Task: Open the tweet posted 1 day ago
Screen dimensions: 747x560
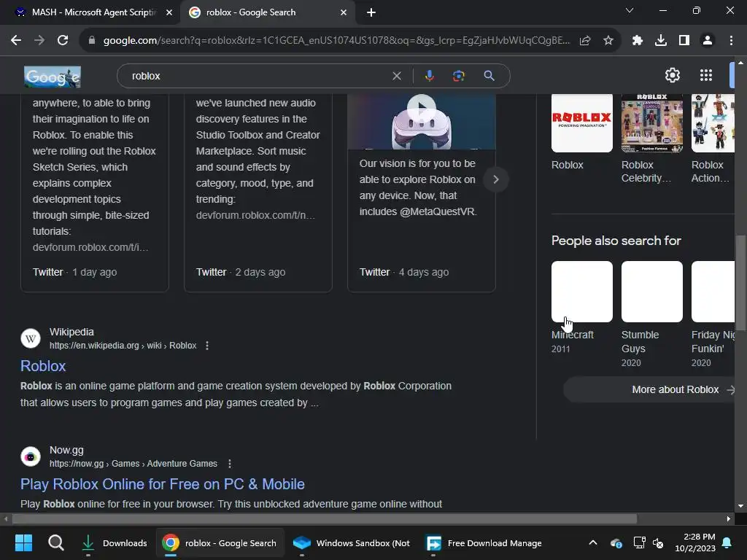Action: [94, 192]
